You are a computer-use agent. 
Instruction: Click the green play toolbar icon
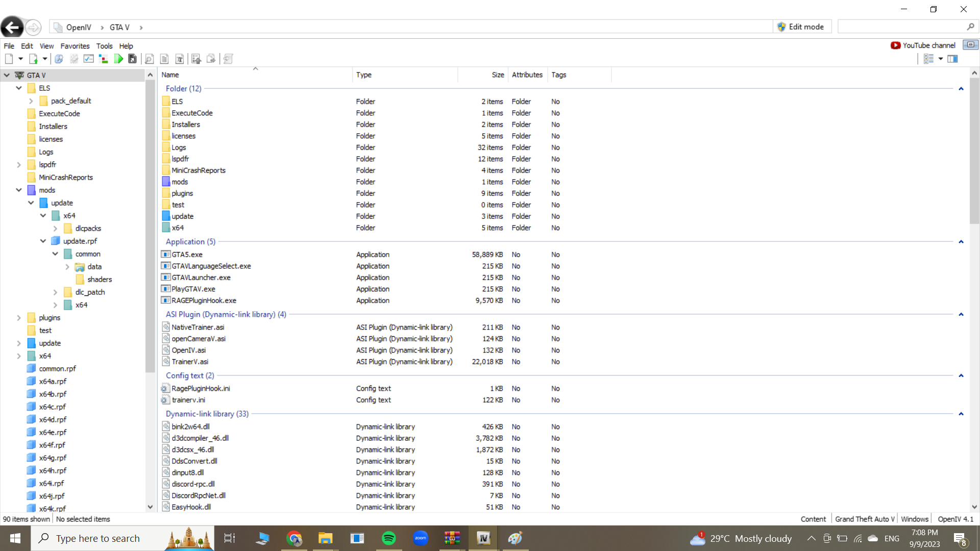pos(118,59)
